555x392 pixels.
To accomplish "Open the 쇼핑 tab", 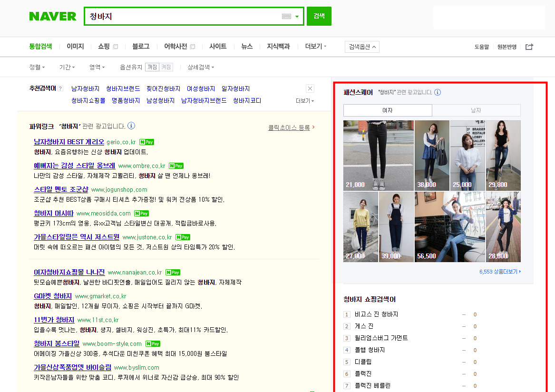I will (x=104, y=47).
